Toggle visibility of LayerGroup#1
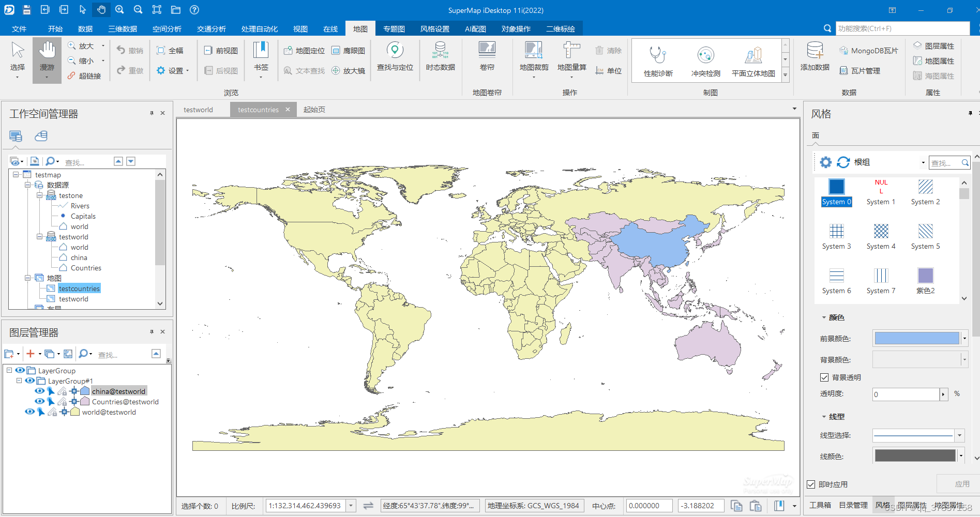Screen dimensions: 980x517 pos(29,381)
